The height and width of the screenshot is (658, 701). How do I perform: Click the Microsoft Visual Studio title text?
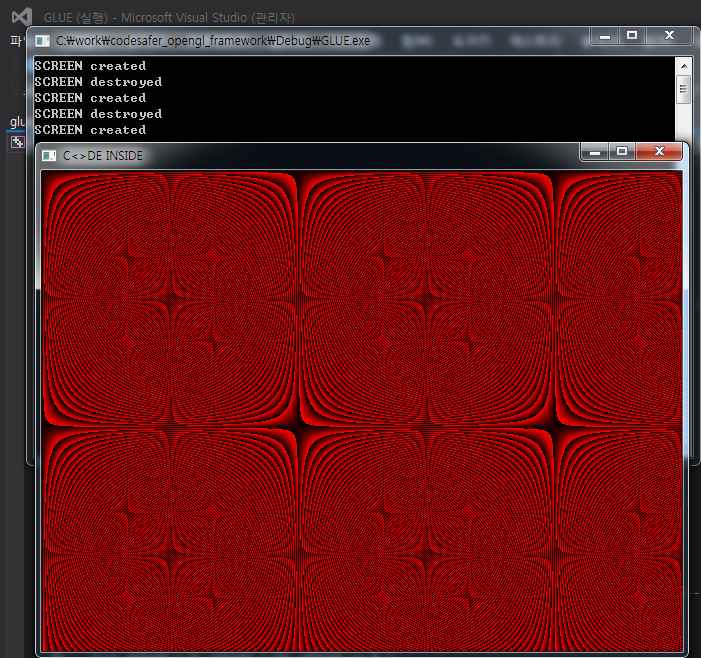[169, 18]
